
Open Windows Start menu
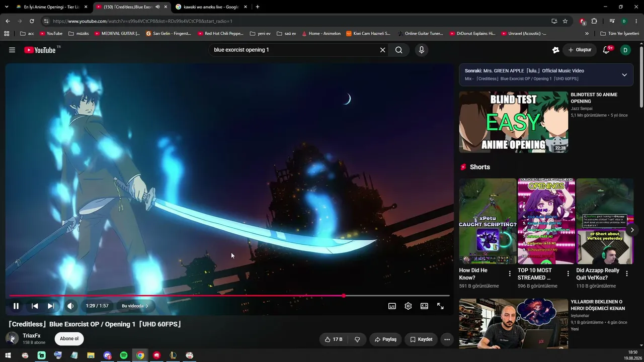[8, 355]
